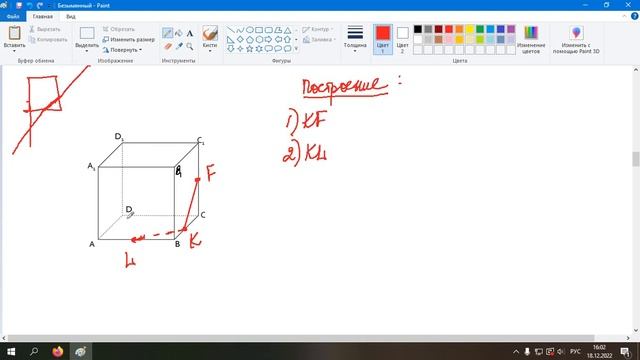Activate Color 1 (Цвет 1) swatch
The height and width of the screenshot is (360, 640).
coord(382,39)
